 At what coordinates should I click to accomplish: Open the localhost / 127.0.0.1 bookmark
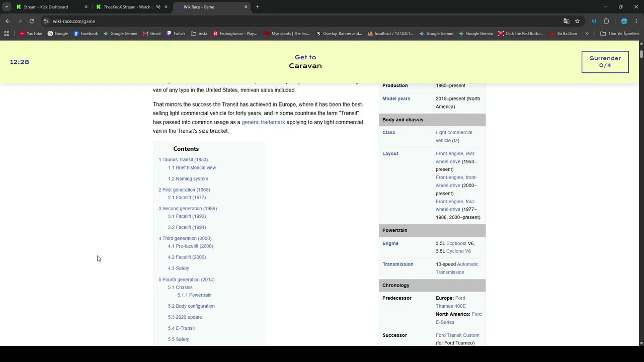coord(390,34)
